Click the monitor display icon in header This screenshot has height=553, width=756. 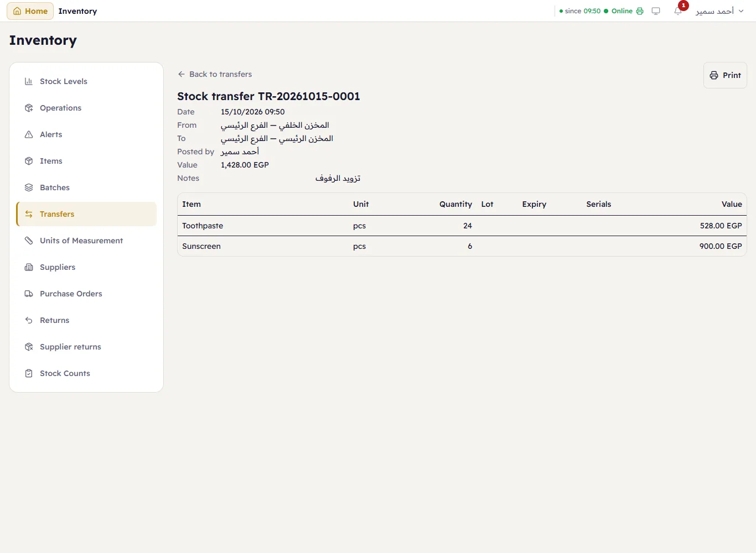656,11
